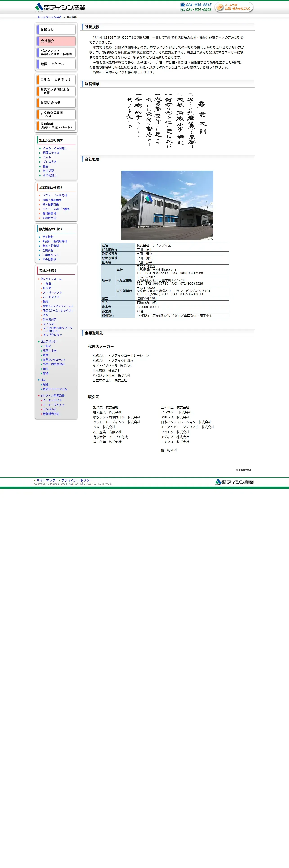Open the 放熱シリコーンゴム link
The image size is (289, 868).
coord(55,389)
